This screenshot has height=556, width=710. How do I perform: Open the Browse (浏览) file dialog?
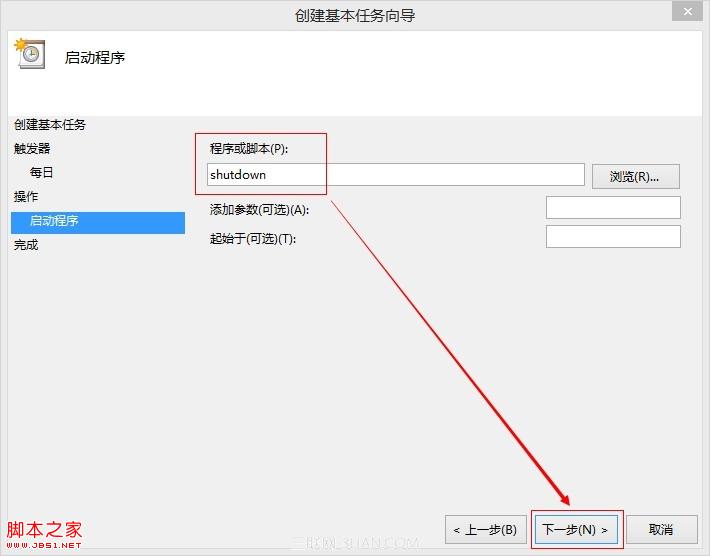(635, 176)
